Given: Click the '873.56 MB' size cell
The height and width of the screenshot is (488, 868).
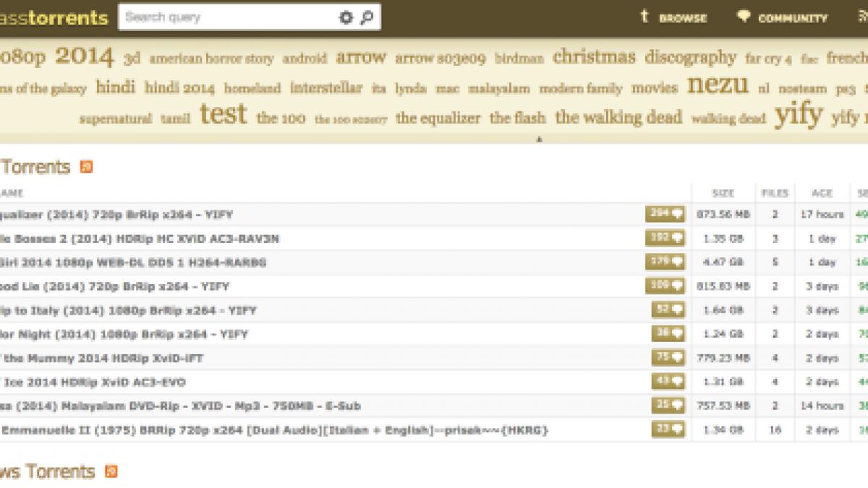Looking at the screenshot, I should tap(723, 215).
